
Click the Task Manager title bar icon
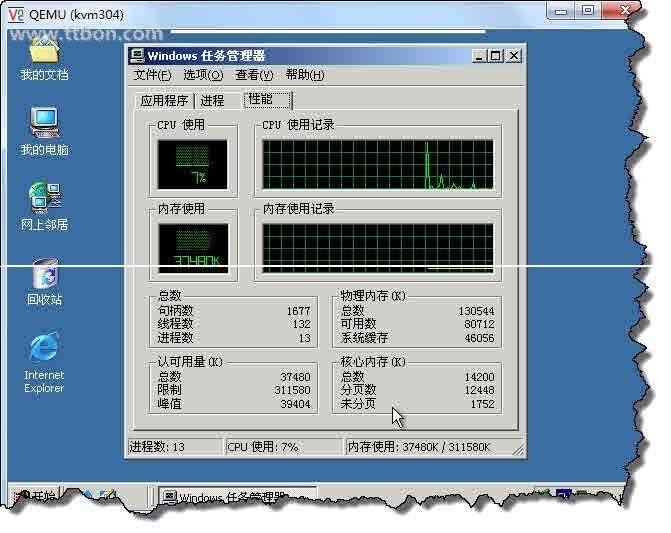pos(138,56)
